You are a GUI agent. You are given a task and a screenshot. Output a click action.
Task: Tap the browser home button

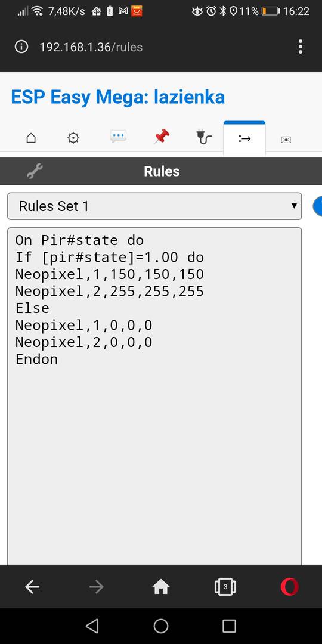pos(161,587)
